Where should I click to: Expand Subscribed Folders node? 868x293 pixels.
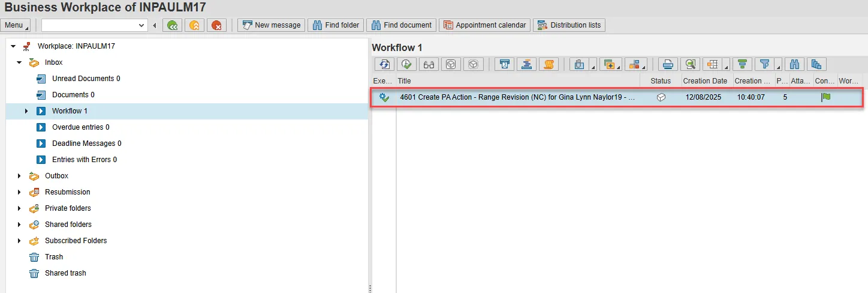pyautogui.click(x=19, y=241)
